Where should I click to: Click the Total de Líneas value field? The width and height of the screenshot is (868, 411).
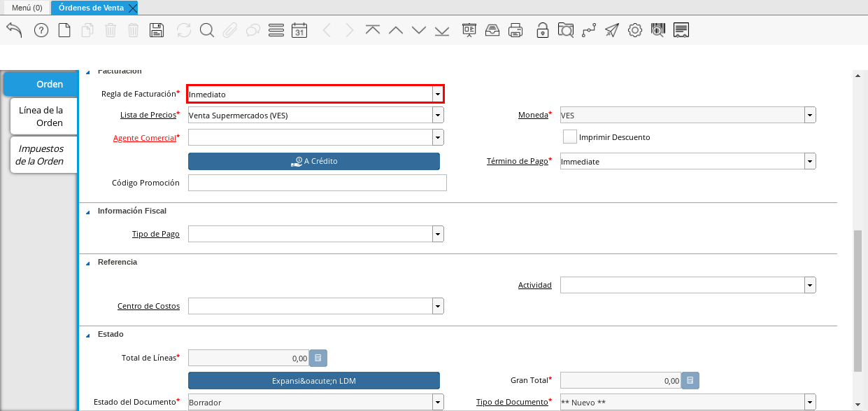click(249, 358)
